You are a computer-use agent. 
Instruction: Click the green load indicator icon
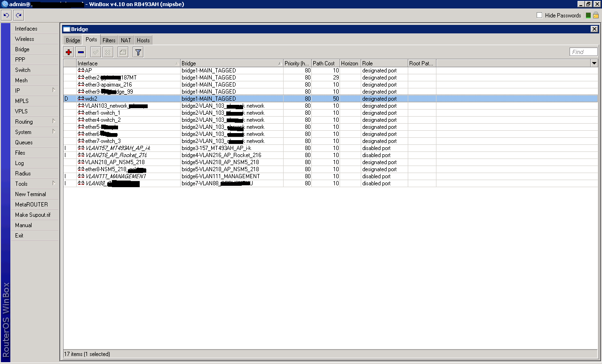588,16
